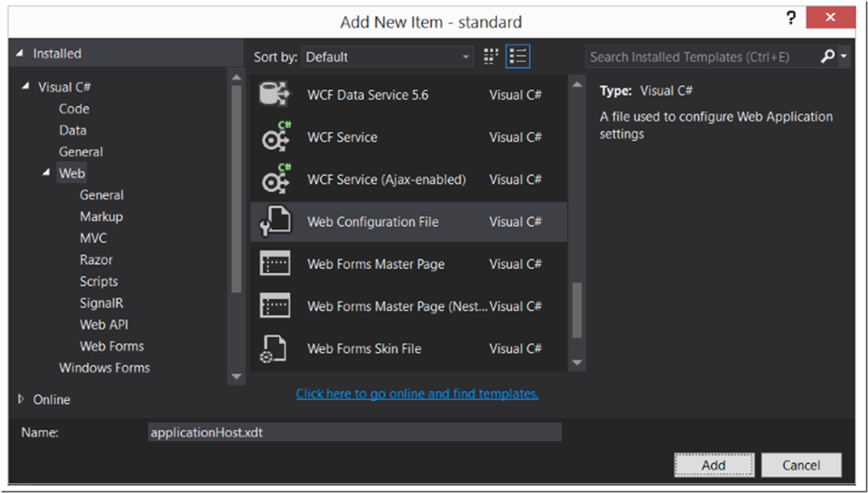Click the category tree scroll down arrow

[236, 376]
